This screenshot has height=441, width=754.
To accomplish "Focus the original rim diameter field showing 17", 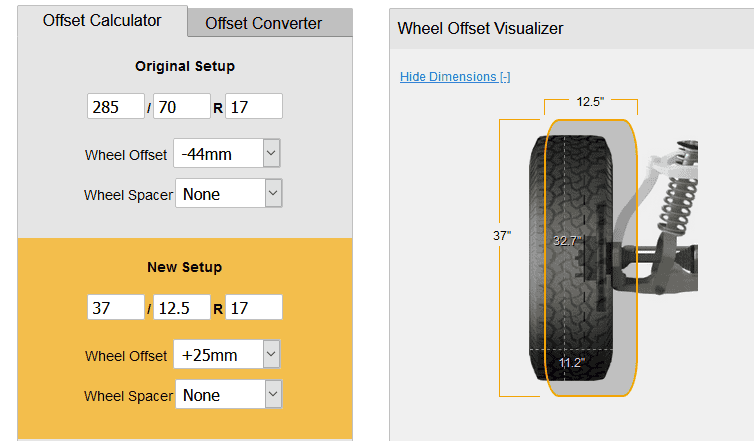I will [x=254, y=106].
